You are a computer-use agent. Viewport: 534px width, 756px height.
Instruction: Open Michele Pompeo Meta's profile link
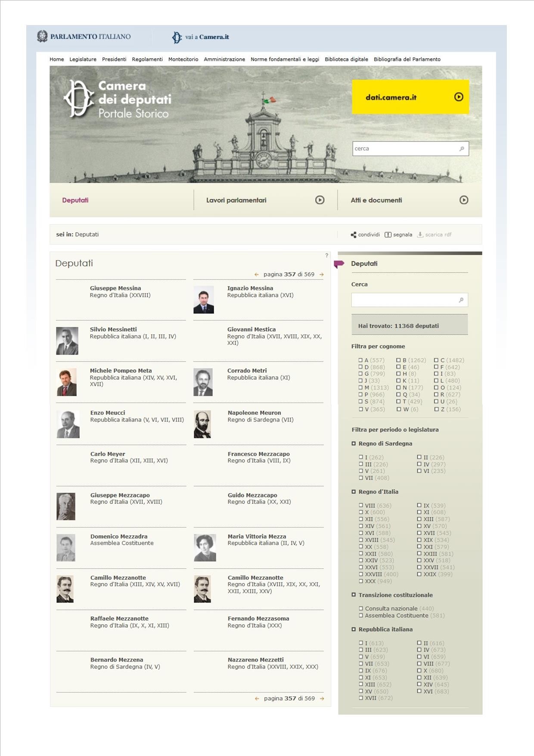(121, 371)
